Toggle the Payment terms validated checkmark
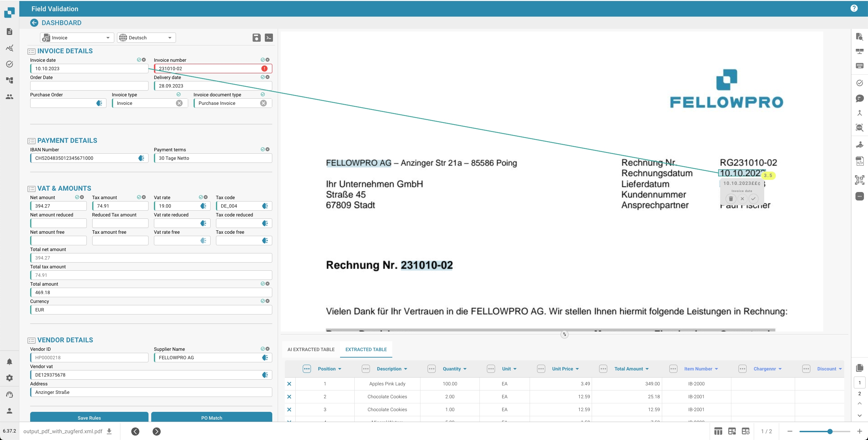Viewport: 868px width, 440px height. (263, 149)
